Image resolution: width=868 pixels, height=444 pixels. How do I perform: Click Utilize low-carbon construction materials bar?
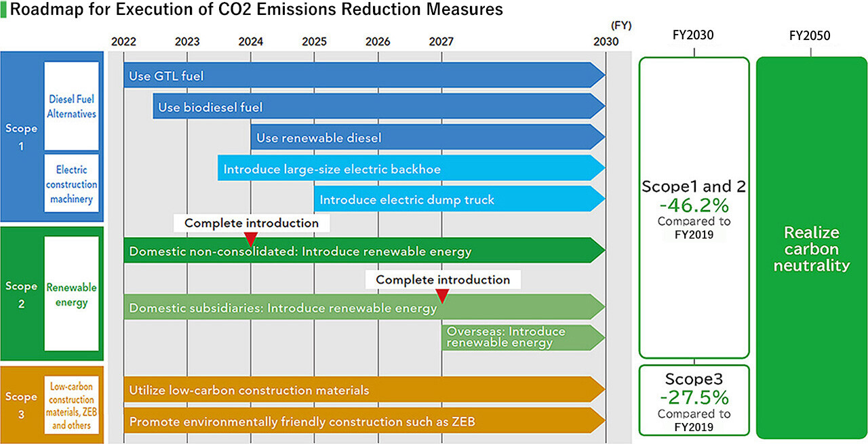[x=363, y=390]
